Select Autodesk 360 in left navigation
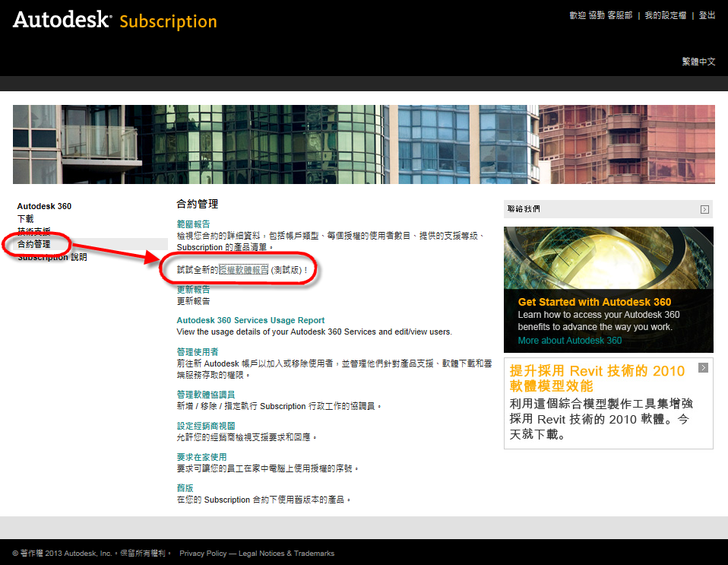The image size is (728, 565). 44,206
